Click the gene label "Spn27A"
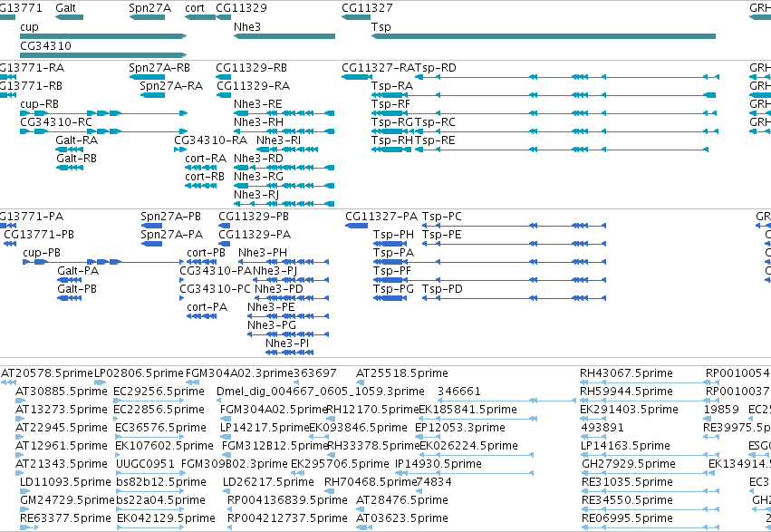The image size is (771, 532). (x=149, y=8)
